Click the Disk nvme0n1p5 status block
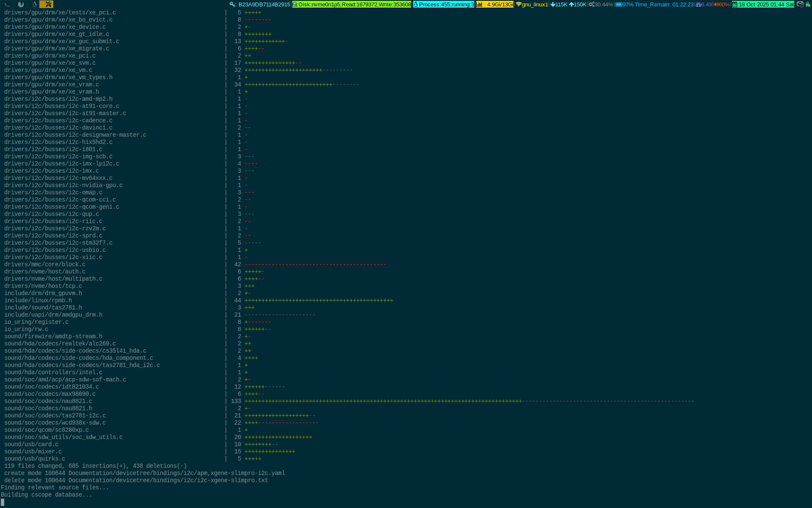Viewport: 812px width, 508px height. click(x=352, y=4)
